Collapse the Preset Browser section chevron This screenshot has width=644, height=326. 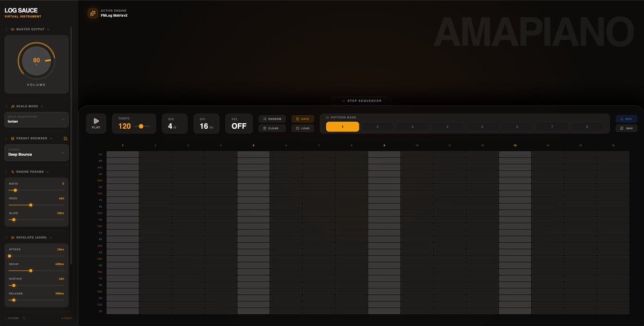[x=51, y=138]
